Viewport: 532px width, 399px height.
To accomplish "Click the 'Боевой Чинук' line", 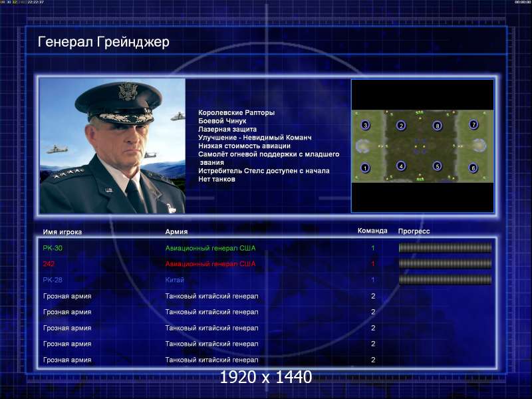I will pyautogui.click(x=222, y=121).
